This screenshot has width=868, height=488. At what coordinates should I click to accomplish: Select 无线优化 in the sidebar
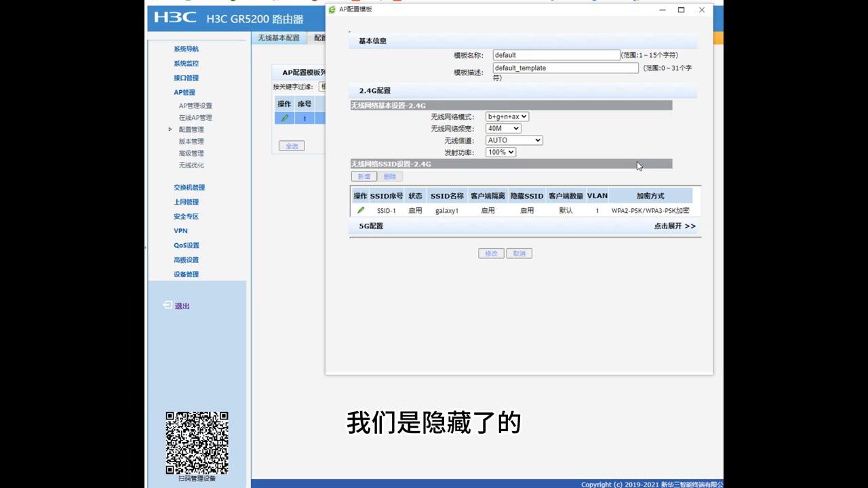pyautogui.click(x=191, y=165)
